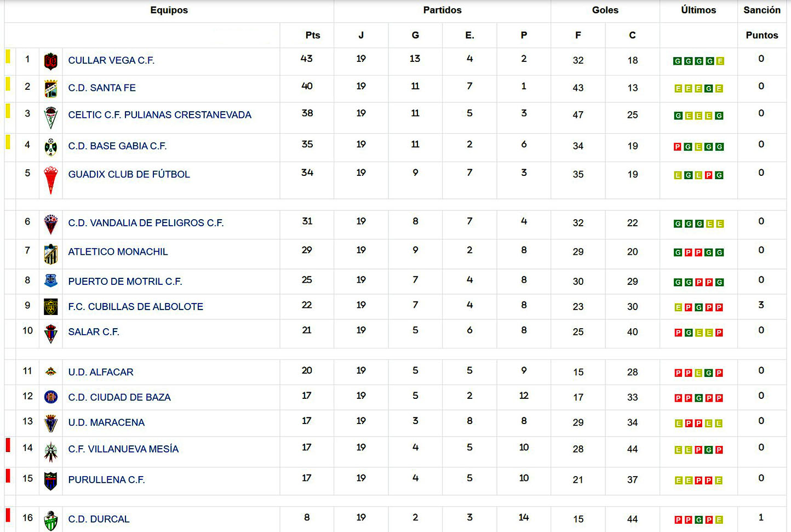Click the Atletico Monachil shield icon
The width and height of the screenshot is (791, 532).
coord(51,254)
